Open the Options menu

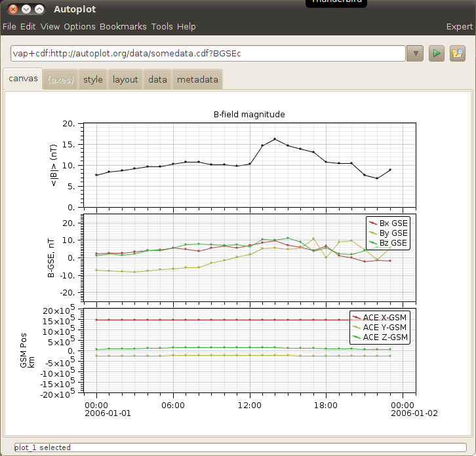(79, 26)
